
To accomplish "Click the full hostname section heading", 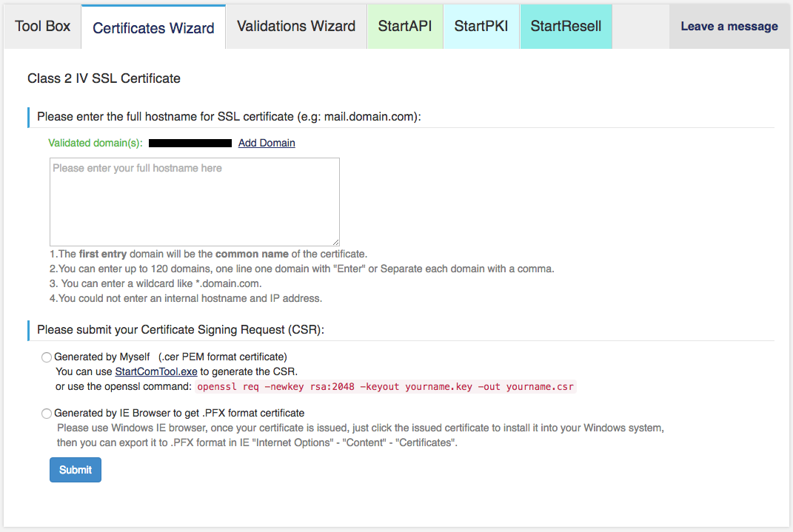I will point(229,117).
